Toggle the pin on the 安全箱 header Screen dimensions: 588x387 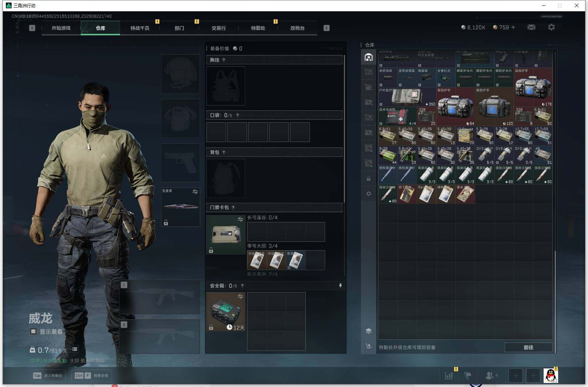(340, 286)
